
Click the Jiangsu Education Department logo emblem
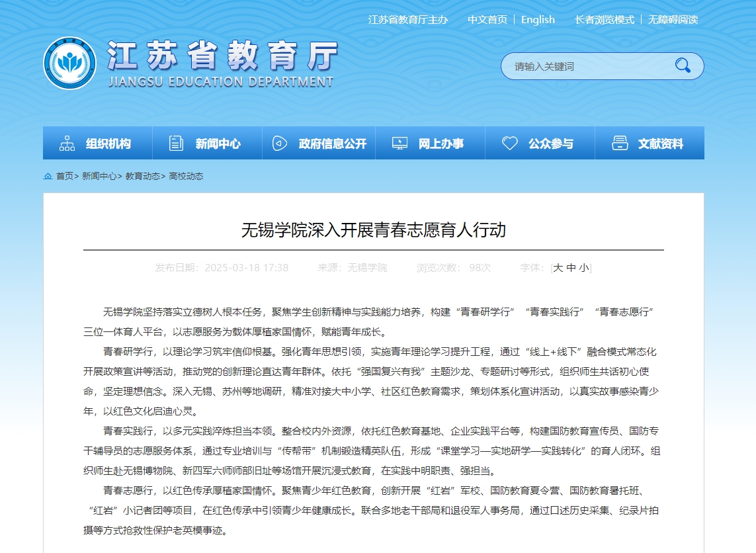[x=69, y=64]
